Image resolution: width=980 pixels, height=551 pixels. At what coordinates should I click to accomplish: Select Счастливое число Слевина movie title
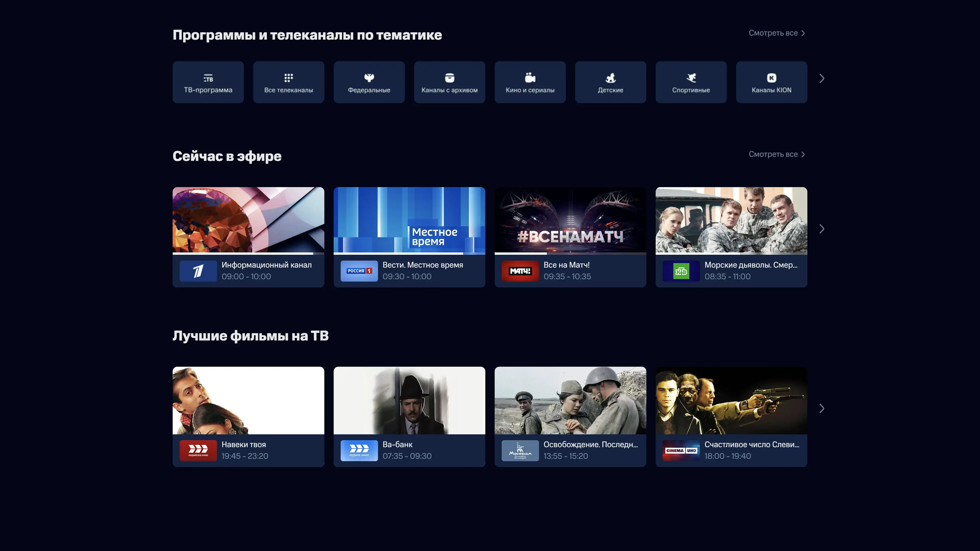coord(751,445)
